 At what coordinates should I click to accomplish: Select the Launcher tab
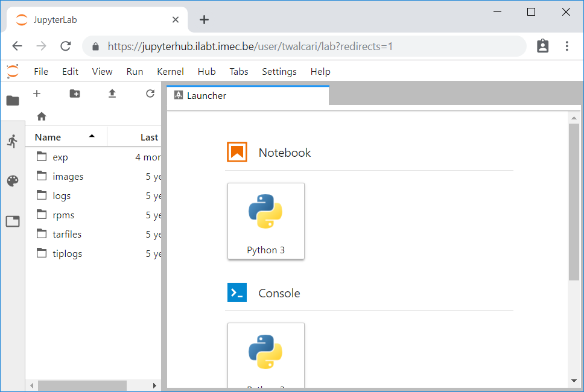pyautogui.click(x=248, y=96)
